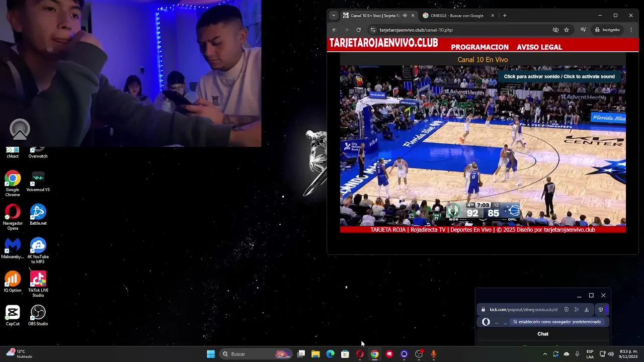Open Malwarebytes desktop shortcut

[x=13, y=248]
